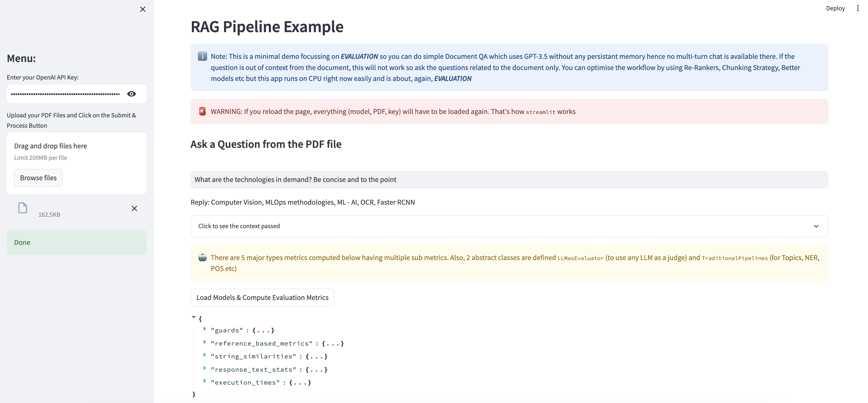This screenshot has width=868, height=403.
Task: Click chevron on context expander
Action: tap(816, 226)
